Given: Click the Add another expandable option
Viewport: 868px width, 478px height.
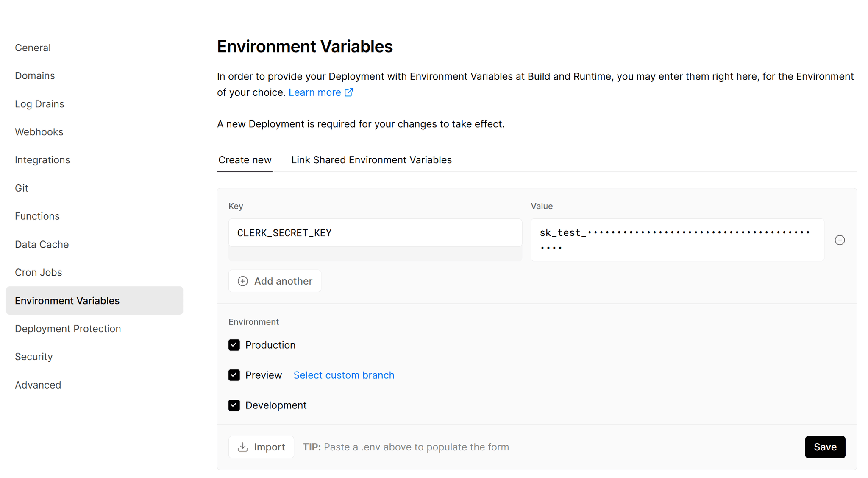Looking at the screenshot, I should tap(275, 281).
